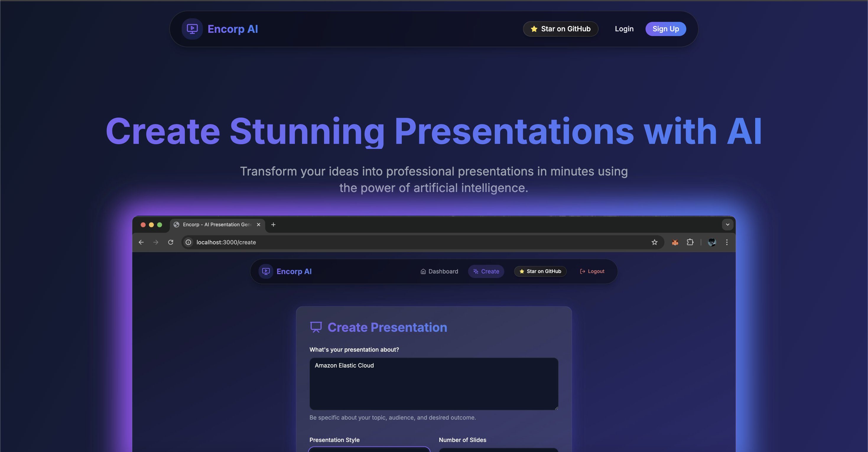Click the Logout button
Screen dimensions: 868x452
[592, 271]
